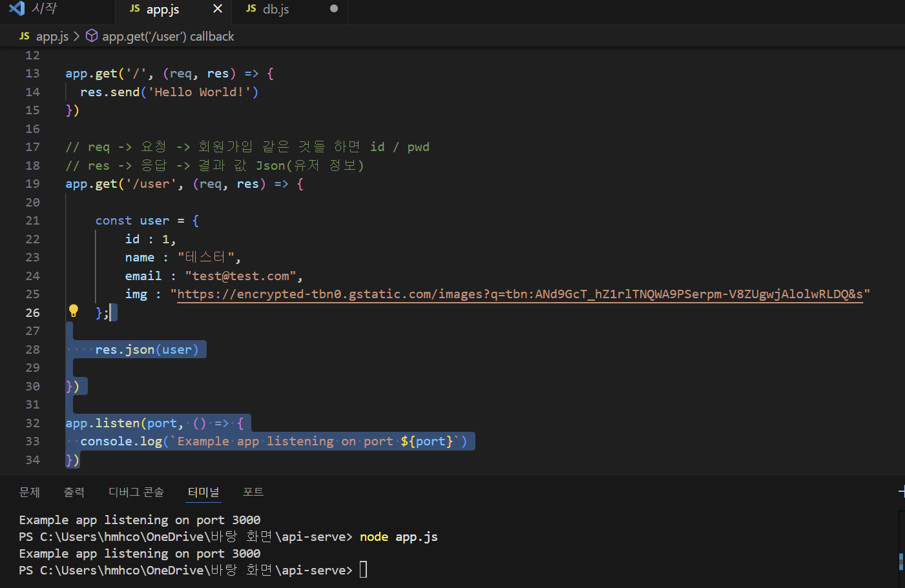
Task: Select the 터미널 panel tab
Action: [203, 492]
